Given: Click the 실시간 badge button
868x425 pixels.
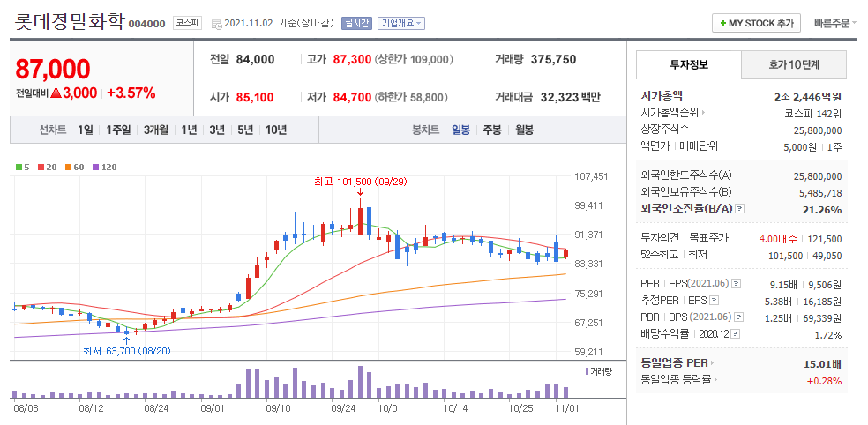Looking at the screenshot, I should [x=356, y=23].
